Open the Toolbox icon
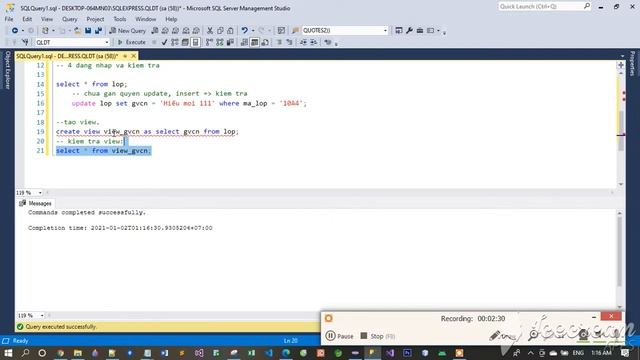640x360 pixels. click(x=420, y=31)
